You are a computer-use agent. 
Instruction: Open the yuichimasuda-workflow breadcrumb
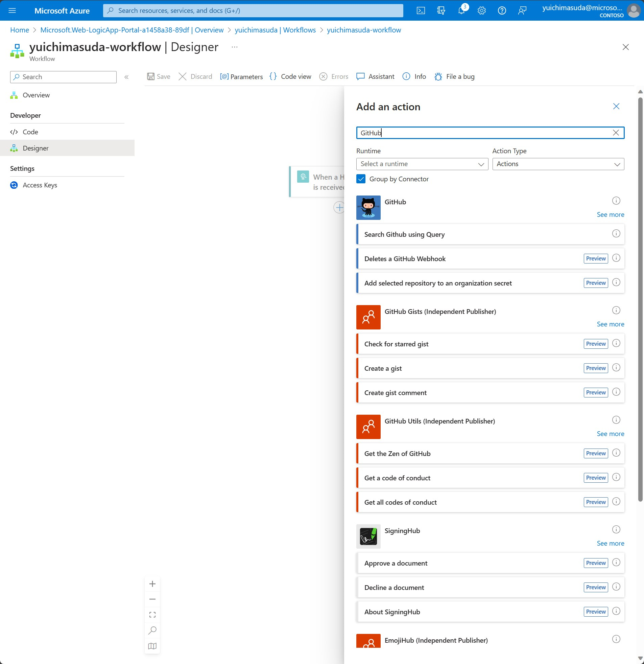[364, 30]
